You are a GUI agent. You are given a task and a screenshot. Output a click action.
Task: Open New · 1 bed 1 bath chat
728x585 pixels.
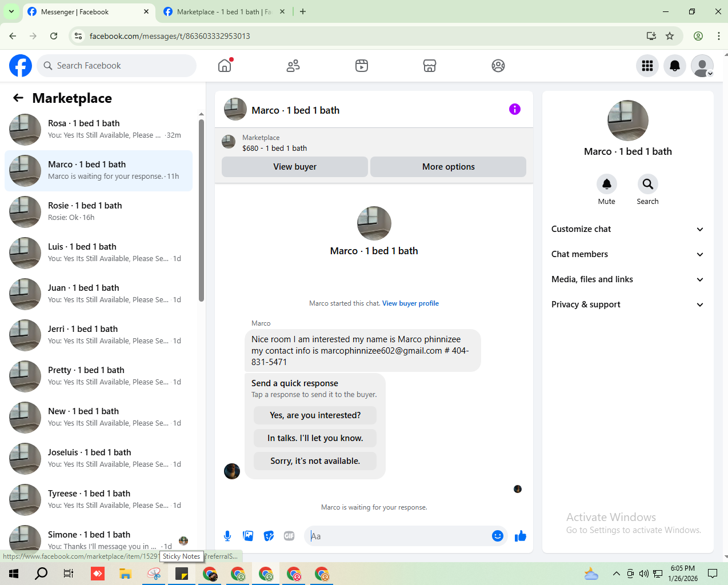(98, 418)
